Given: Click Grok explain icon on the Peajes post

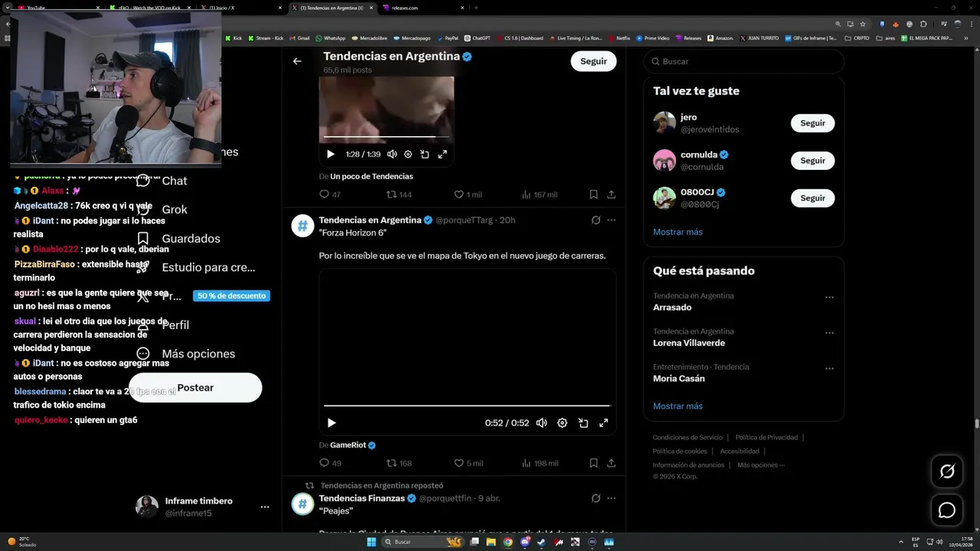Looking at the screenshot, I should click(596, 498).
